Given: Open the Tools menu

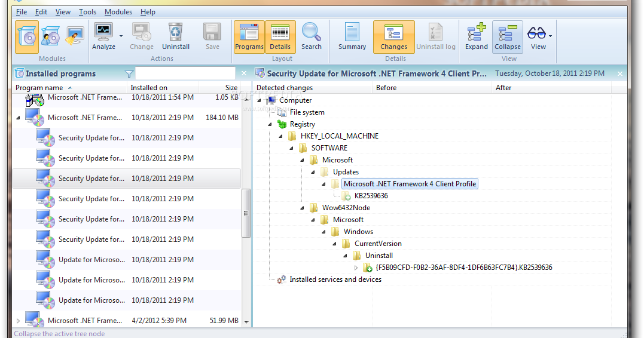Looking at the screenshot, I should 87,12.
